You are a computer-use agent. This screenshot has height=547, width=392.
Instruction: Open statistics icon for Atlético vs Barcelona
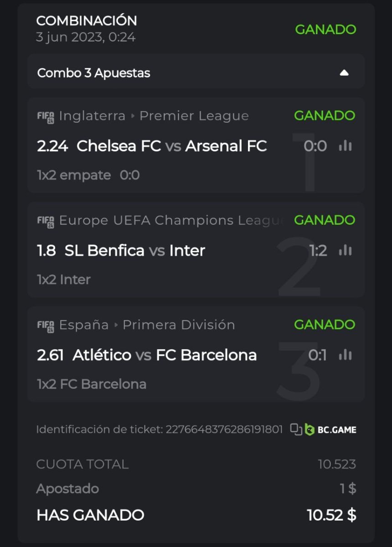(x=346, y=355)
